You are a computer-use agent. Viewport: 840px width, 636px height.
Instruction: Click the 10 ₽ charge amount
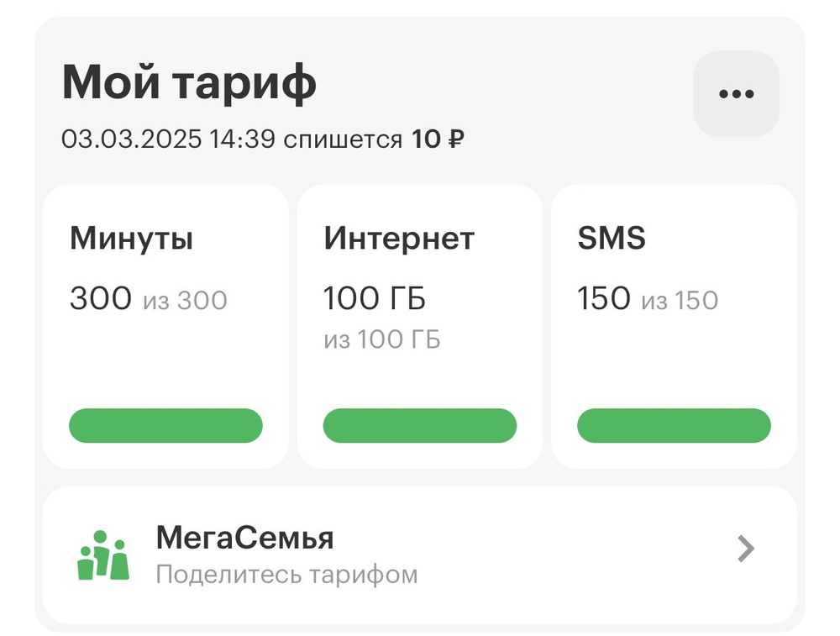[x=438, y=139]
